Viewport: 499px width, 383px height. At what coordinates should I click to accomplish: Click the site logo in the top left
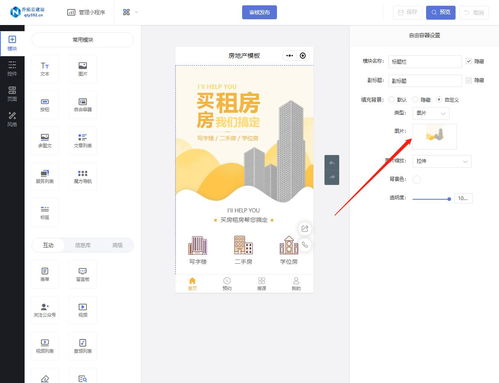point(27,12)
